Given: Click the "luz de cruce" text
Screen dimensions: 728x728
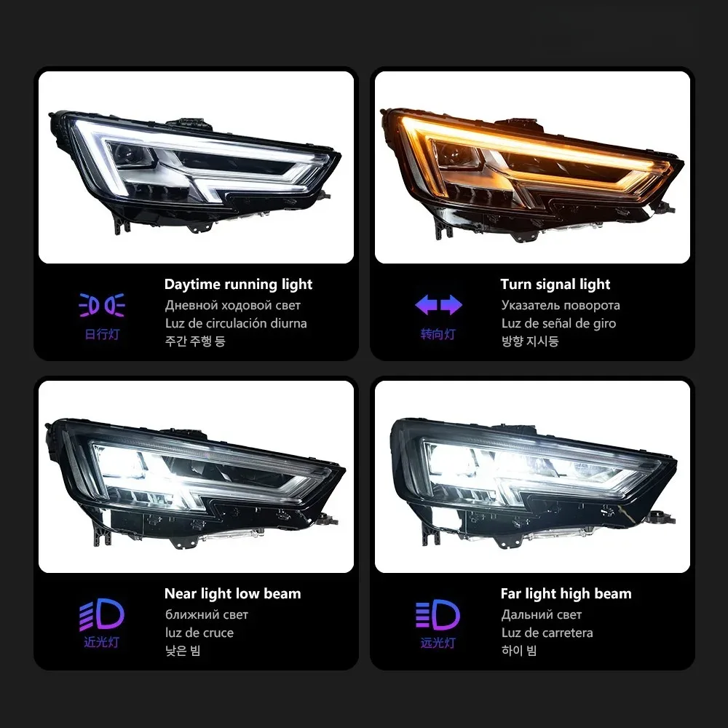Looking at the screenshot, I should [x=199, y=633].
